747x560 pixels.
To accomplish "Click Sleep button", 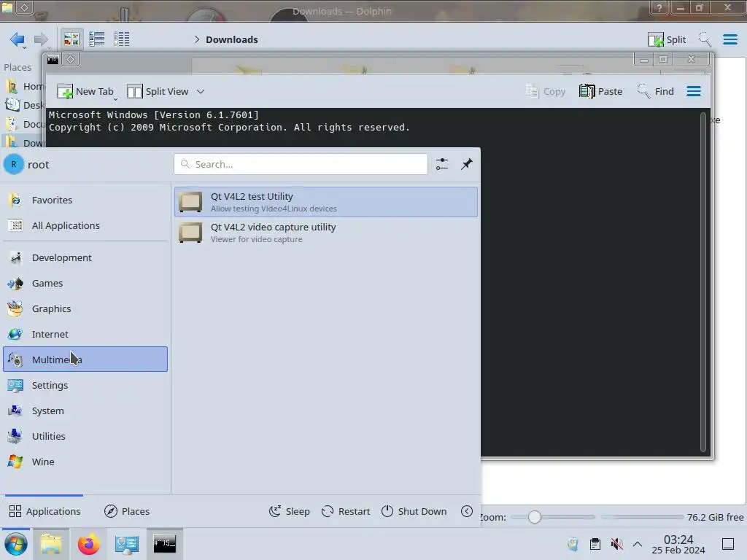I will pyautogui.click(x=289, y=511).
